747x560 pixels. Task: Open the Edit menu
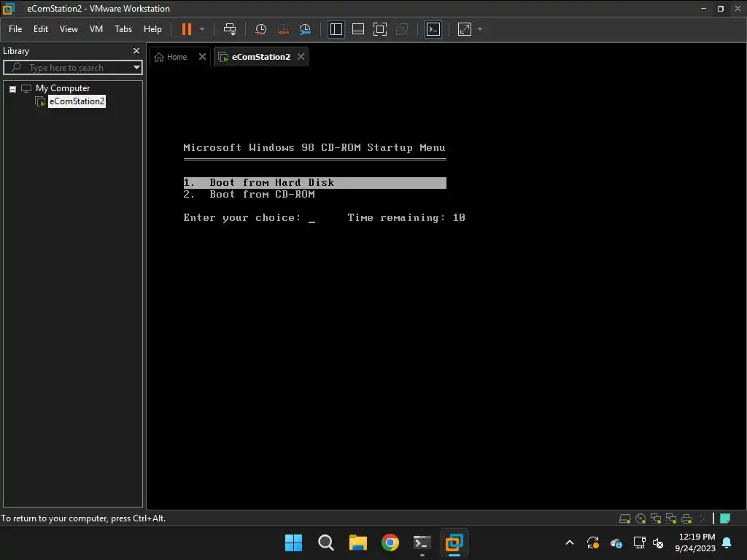[41, 29]
